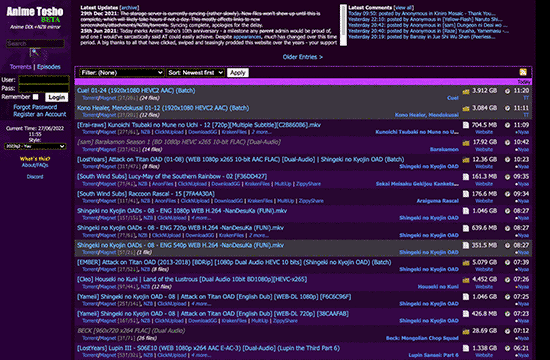Open Cue! 01-24 (1920x1080 HEVC2 AAC) torrent
This screenshot has width=550, height=360.
[136, 91]
